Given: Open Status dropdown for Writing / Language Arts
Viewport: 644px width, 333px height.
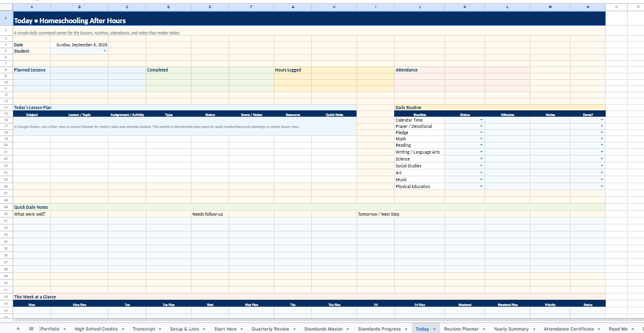Looking at the screenshot, I should [x=481, y=152].
